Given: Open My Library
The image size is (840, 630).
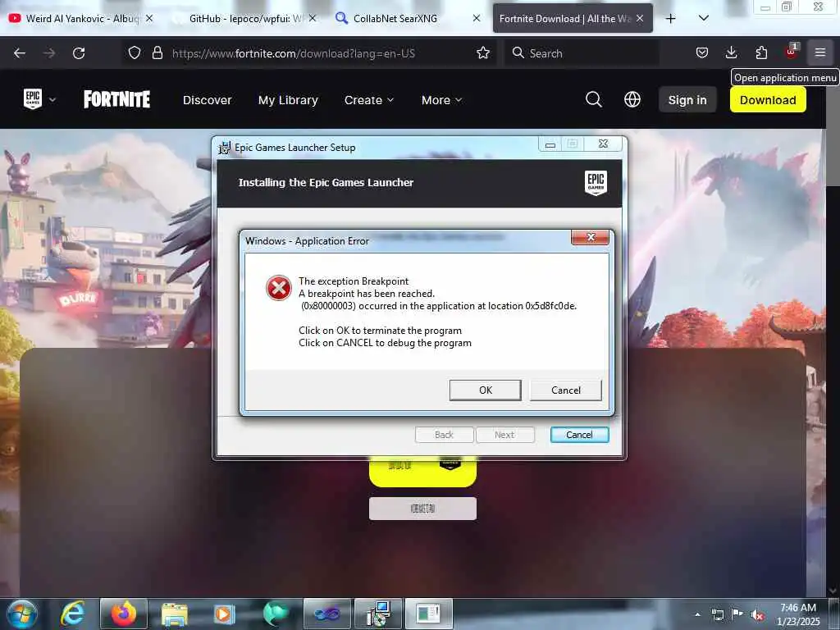Looking at the screenshot, I should click(x=288, y=100).
